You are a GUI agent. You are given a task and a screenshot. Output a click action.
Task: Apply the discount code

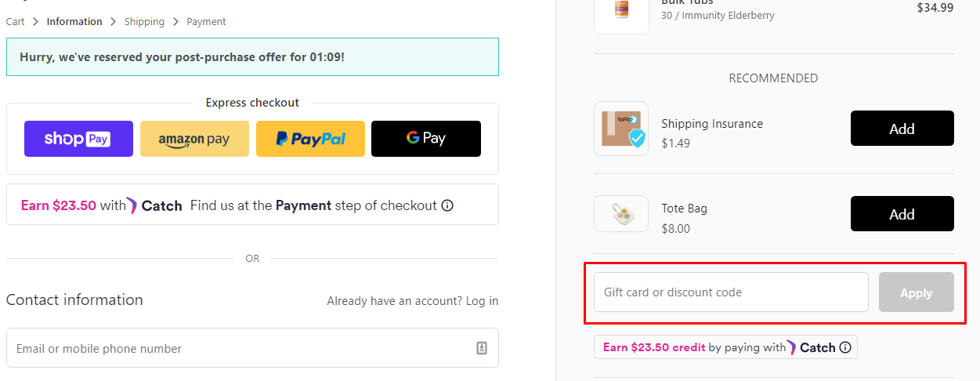pos(917,292)
